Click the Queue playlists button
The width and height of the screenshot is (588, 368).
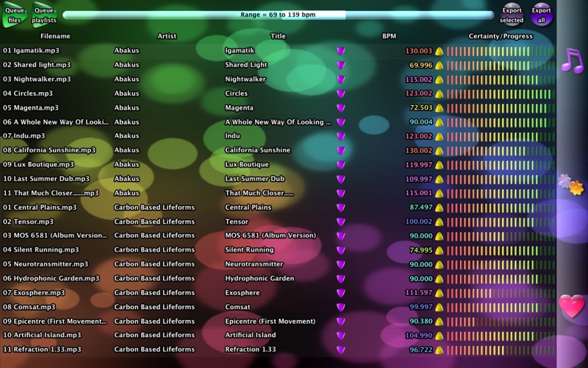[x=44, y=15]
